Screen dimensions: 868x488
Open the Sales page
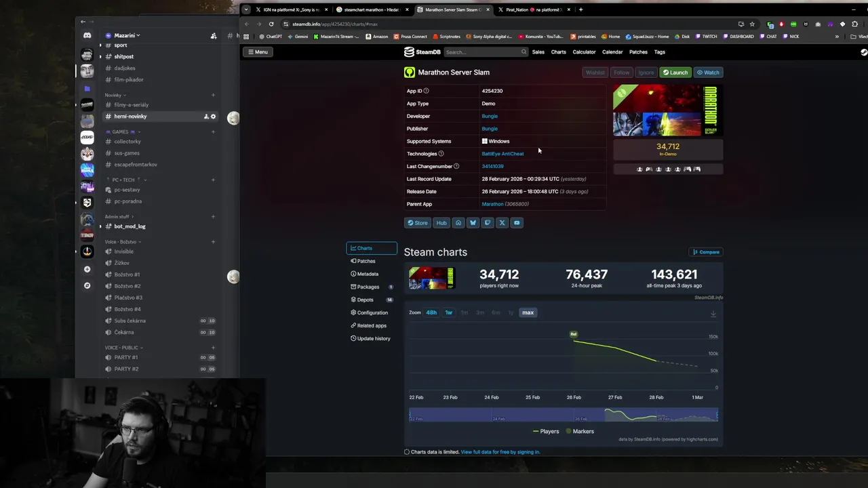click(x=538, y=52)
